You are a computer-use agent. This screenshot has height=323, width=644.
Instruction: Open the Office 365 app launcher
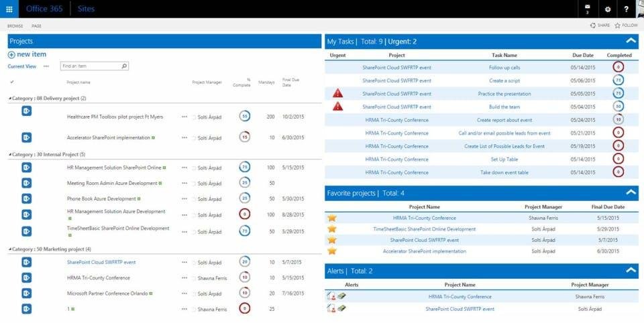point(9,9)
